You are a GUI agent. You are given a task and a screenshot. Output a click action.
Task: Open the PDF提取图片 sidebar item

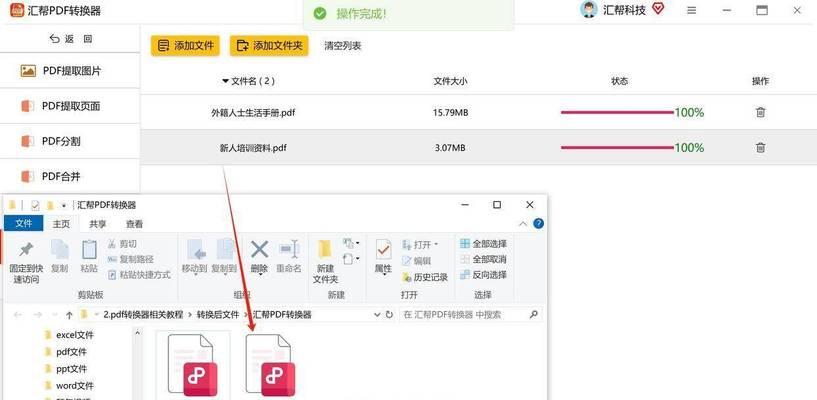70,71
